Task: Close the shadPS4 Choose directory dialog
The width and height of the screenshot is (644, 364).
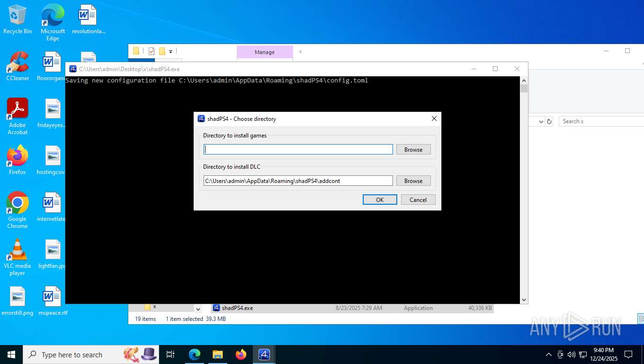Action: (434, 118)
